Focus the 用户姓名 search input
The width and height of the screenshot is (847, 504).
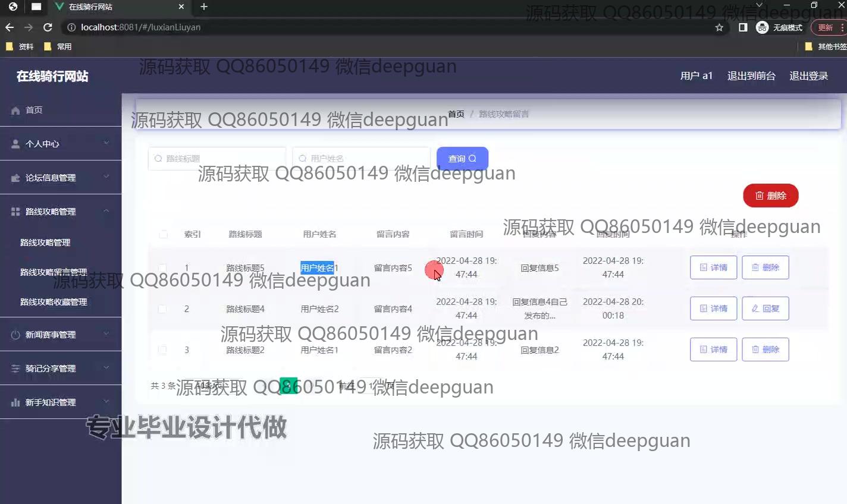[x=361, y=159]
